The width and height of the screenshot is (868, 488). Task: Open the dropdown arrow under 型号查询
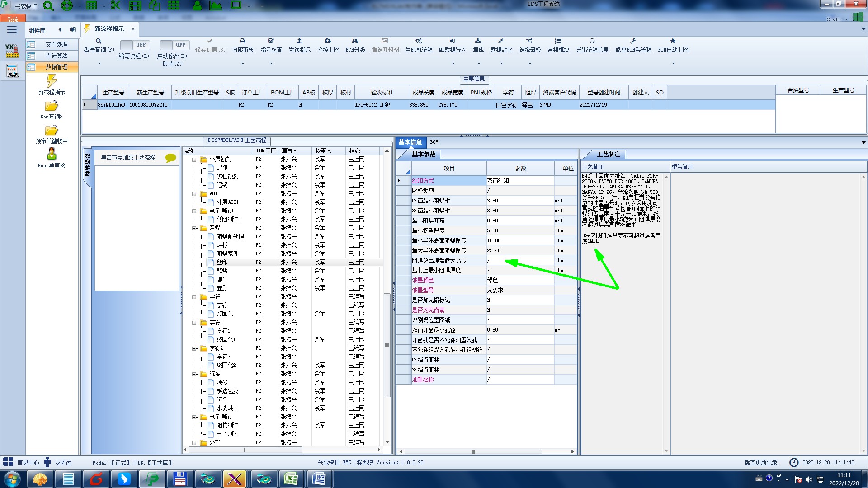point(99,64)
